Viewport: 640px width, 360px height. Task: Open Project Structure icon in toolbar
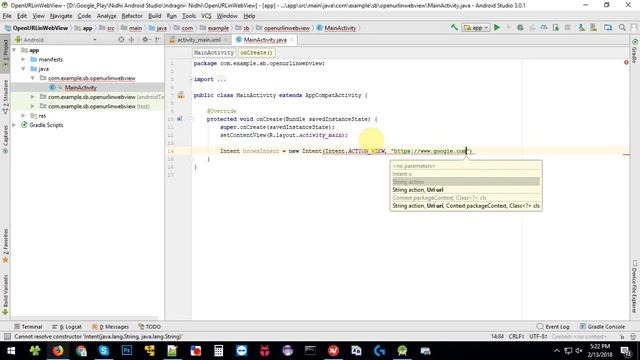608,27
